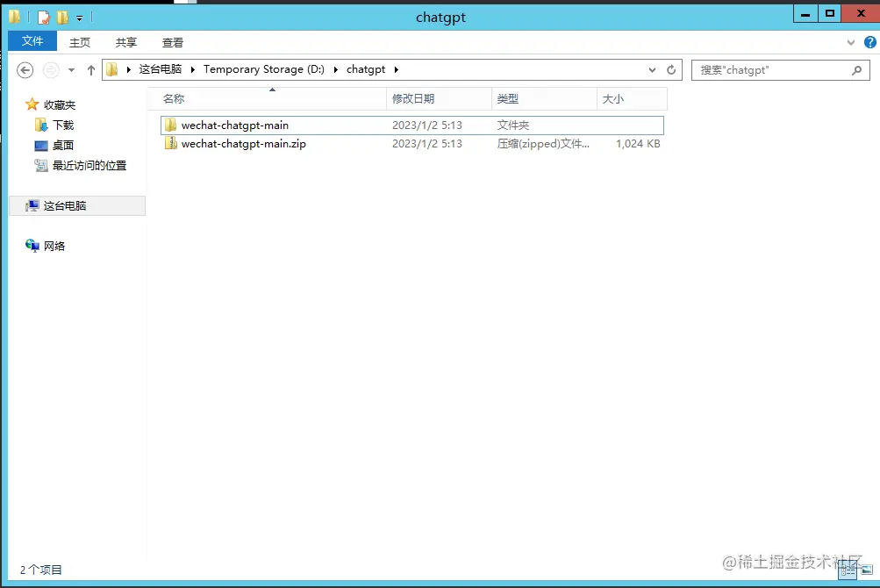
Task: Refresh the folder with the refresh icon
Action: coord(671,70)
